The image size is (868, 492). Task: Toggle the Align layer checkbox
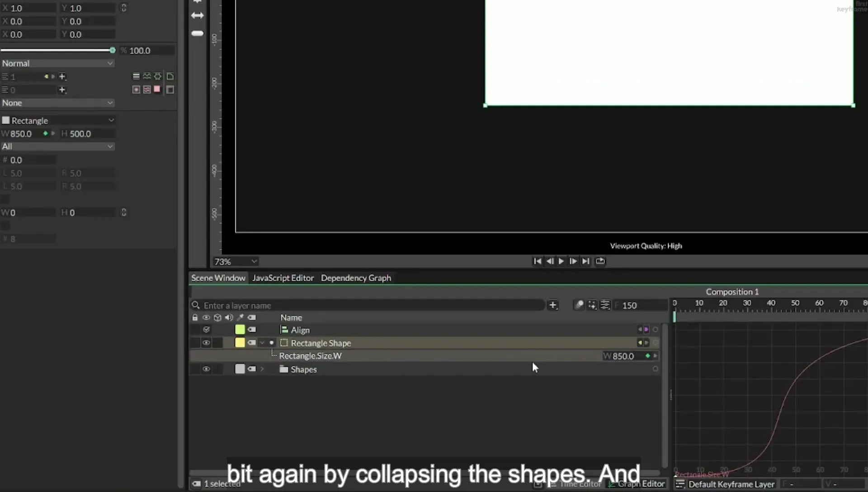tap(206, 330)
